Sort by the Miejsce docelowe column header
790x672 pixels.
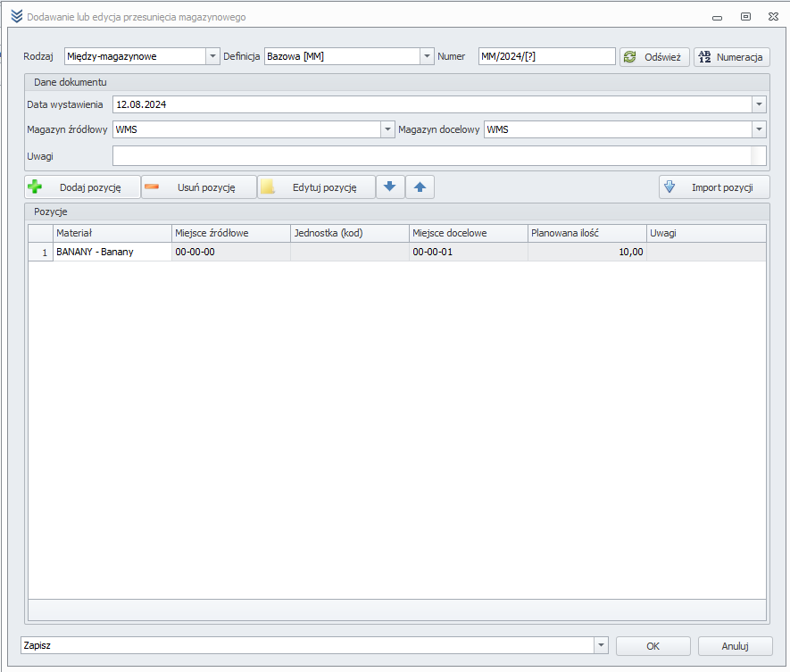coord(469,233)
